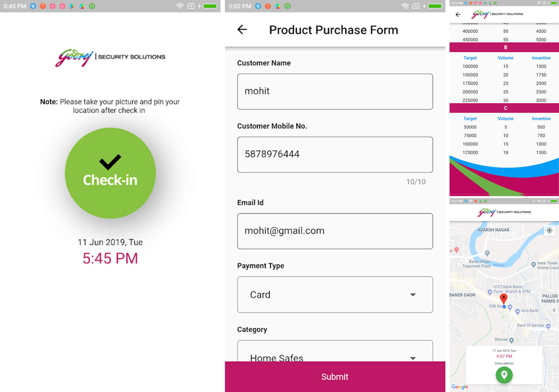Select the magenta section C header
This screenshot has width=559, height=392.
(504, 108)
